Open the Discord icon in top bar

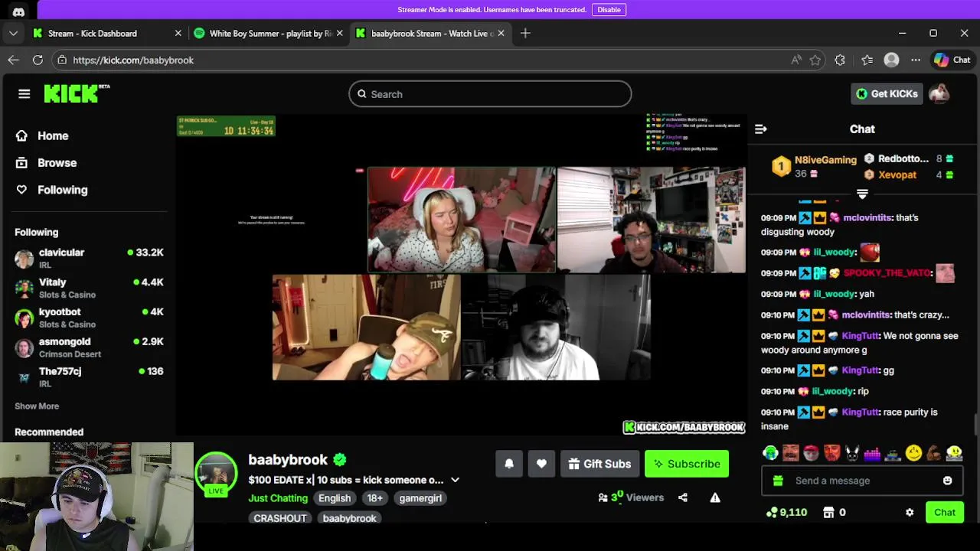(18, 10)
